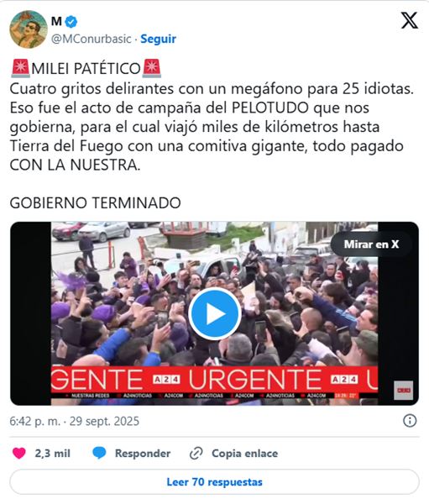429x504 pixels.
Task: Click the Responder label
Action: pos(143,454)
